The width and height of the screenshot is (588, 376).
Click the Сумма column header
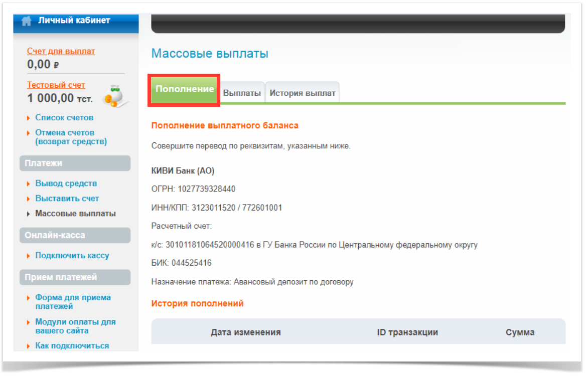point(520,332)
